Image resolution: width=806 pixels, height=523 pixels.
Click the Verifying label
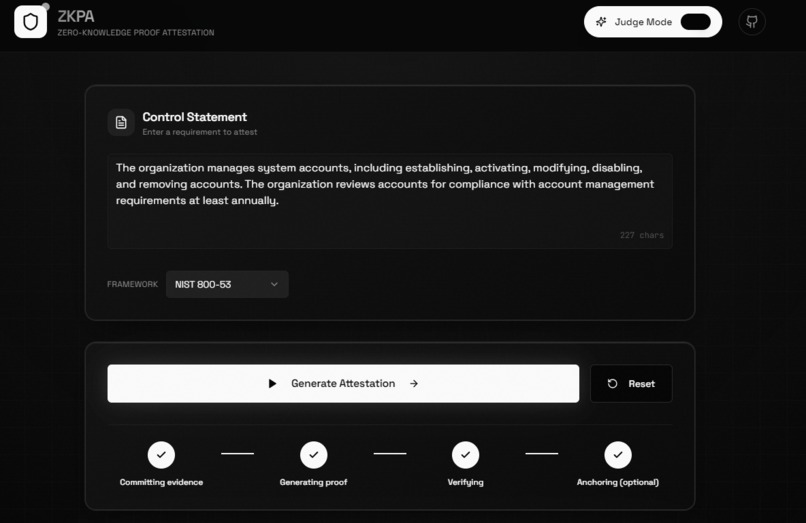click(466, 482)
